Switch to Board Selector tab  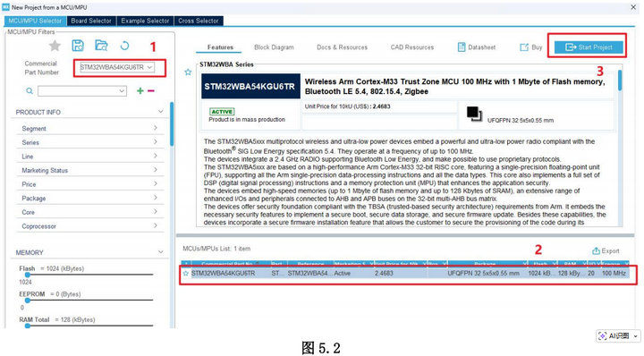(91, 21)
